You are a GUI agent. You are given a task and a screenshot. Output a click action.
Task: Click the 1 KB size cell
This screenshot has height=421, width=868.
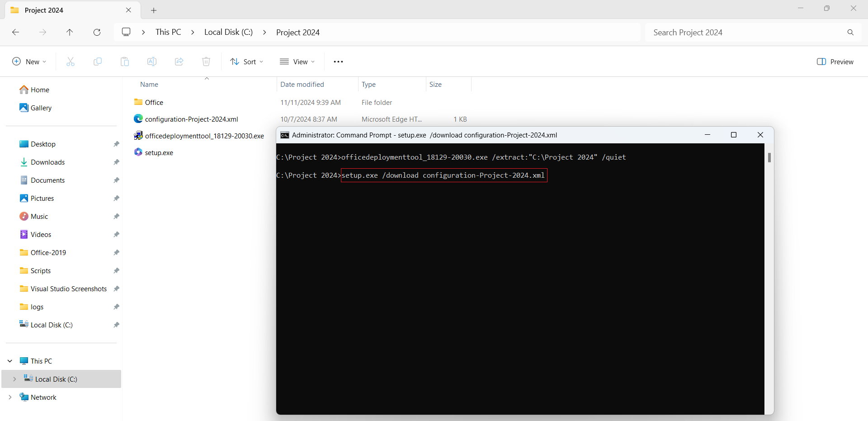(460, 119)
